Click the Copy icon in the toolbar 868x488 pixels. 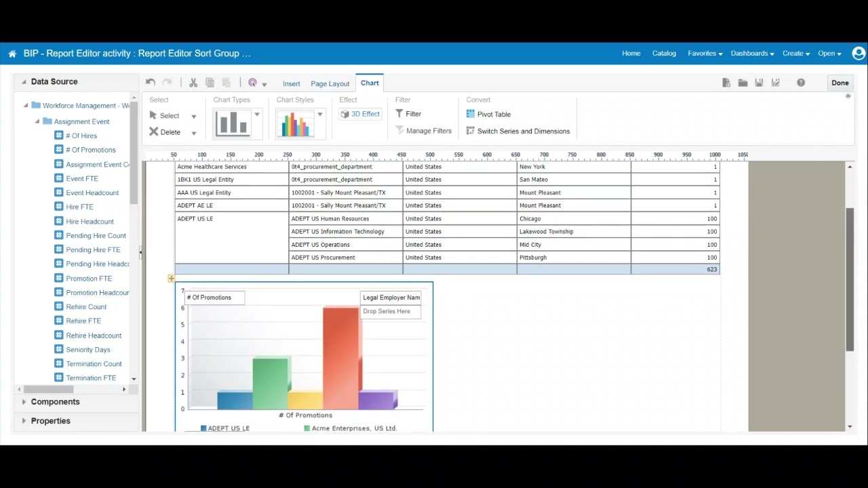[x=210, y=83]
